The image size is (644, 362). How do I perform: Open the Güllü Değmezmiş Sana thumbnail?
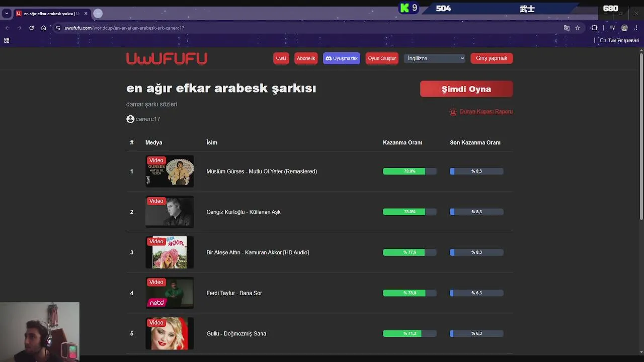(170, 333)
